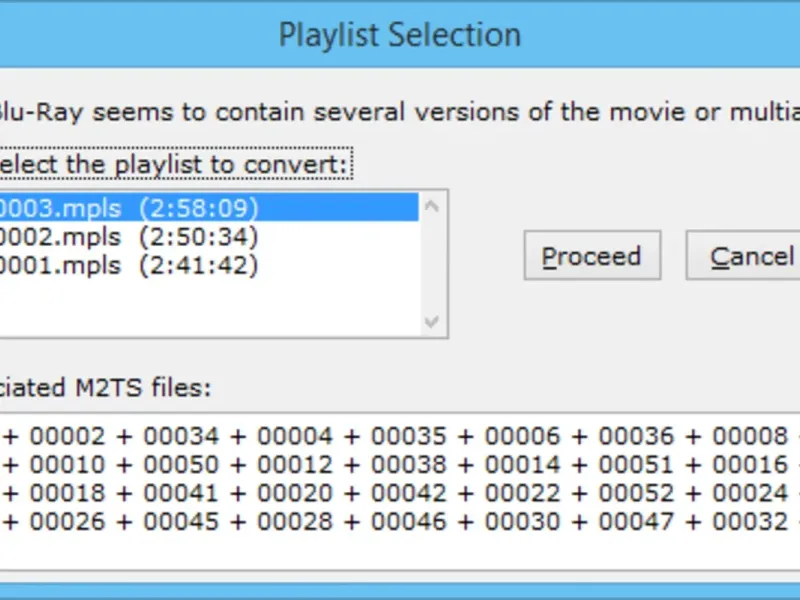Click the Playlist Selection title bar
Viewport: 800px width, 600px height.
(400, 35)
